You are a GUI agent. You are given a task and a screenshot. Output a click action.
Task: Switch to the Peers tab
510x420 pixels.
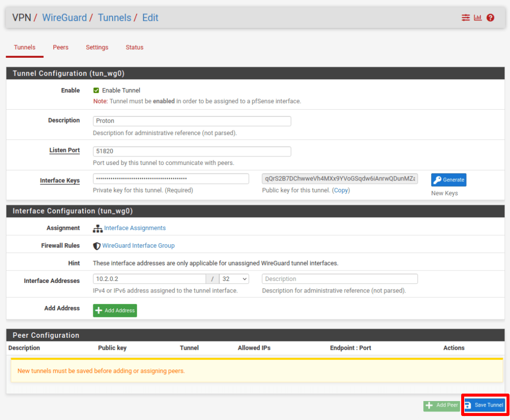coord(60,47)
